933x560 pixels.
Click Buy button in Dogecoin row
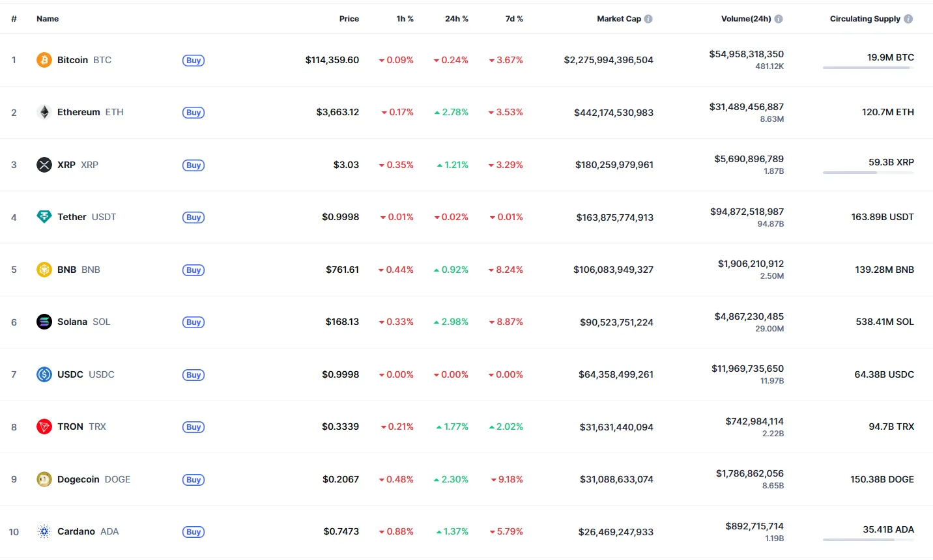pos(194,480)
